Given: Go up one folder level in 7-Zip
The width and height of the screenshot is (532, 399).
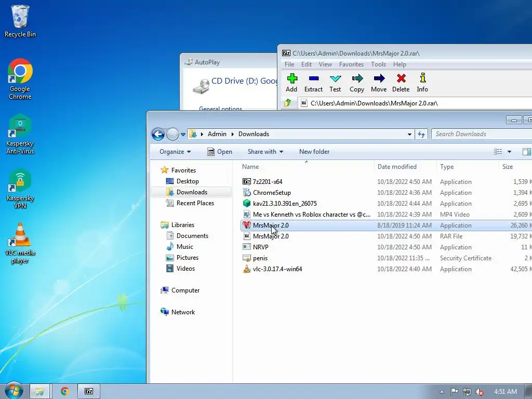Looking at the screenshot, I should click(288, 103).
